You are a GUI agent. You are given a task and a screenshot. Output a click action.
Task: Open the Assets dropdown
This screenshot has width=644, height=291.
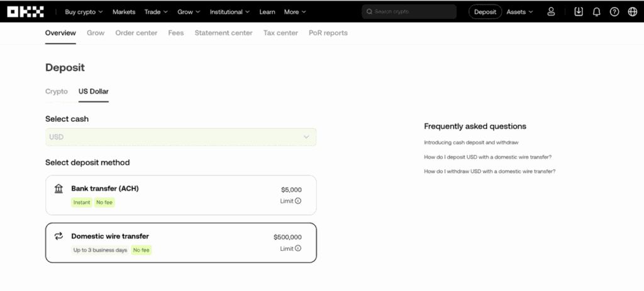pyautogui.click(x=519, y=12)
